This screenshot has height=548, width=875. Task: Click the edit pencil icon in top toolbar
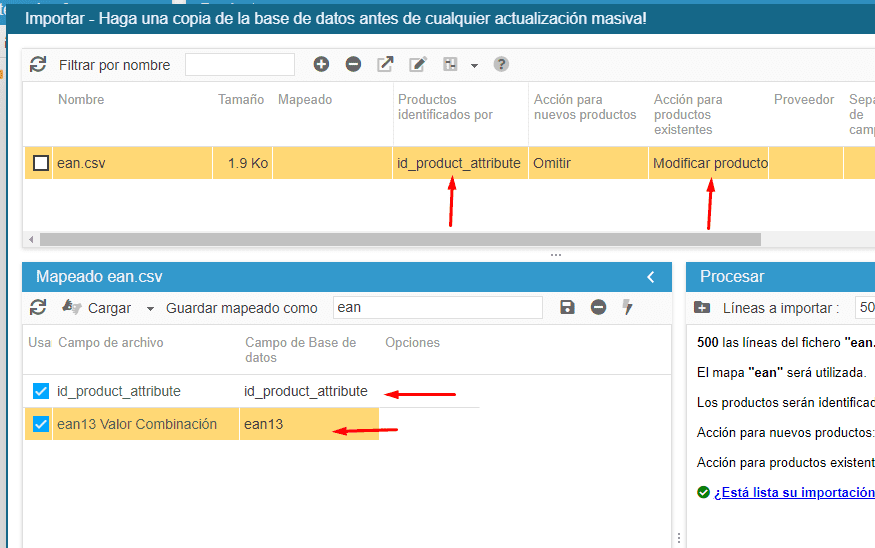[x=418, y=65]
